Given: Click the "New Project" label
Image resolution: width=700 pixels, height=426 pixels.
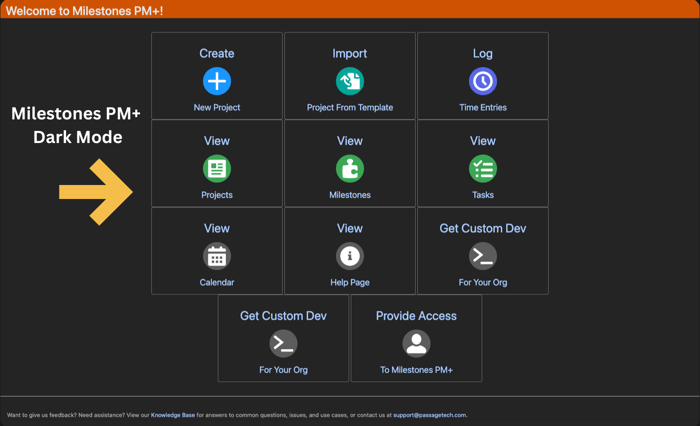Looking at the screenshot, I should click(x=217, y=108).
